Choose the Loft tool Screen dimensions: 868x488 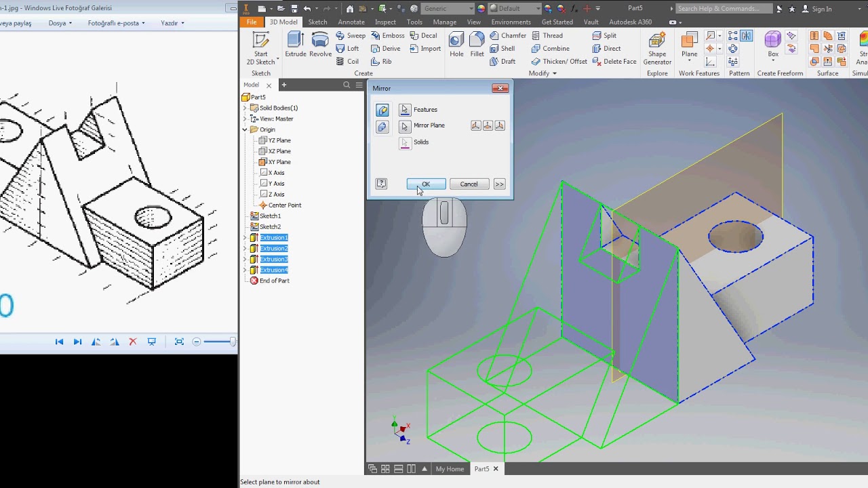(347, 49)
